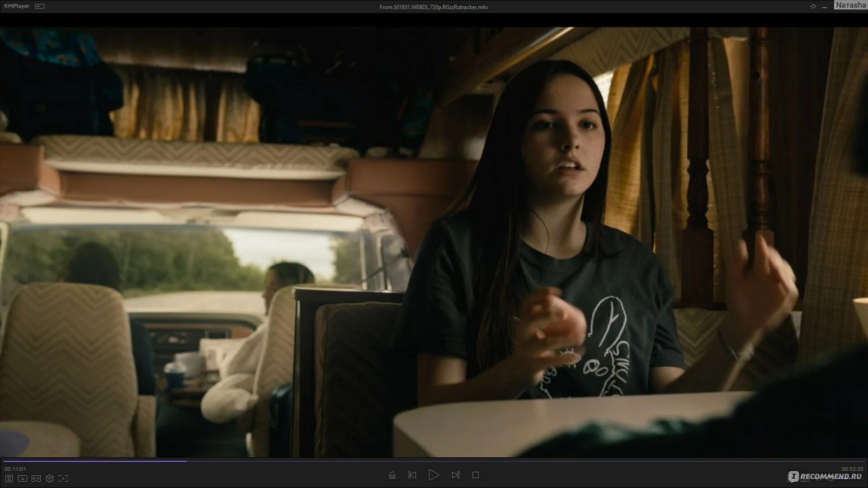Minimize the KMPlayer window
This screenshot has width=868, height=488.
[825, 7]
